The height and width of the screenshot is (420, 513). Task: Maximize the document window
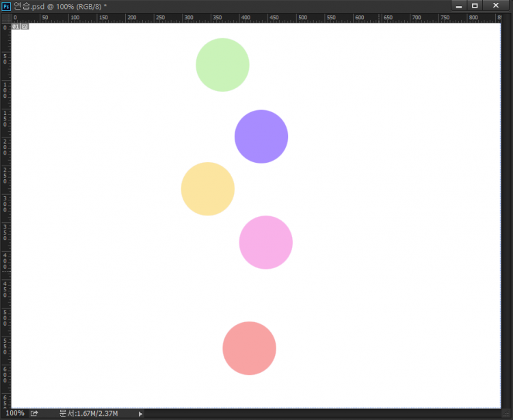tap(475, 5)
